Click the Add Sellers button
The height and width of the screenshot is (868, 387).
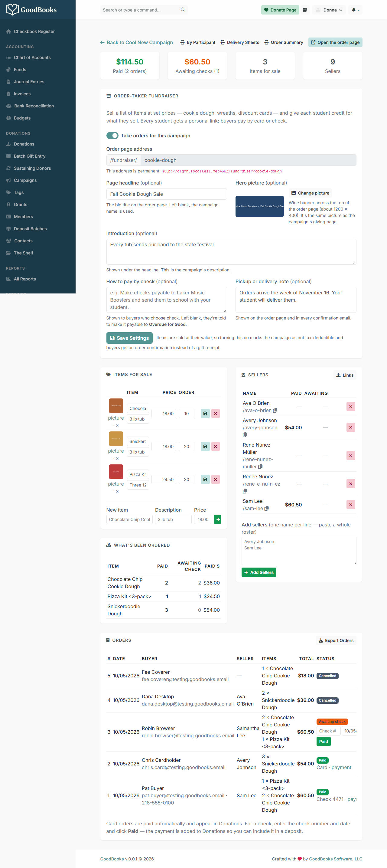(x=259, y=572)
